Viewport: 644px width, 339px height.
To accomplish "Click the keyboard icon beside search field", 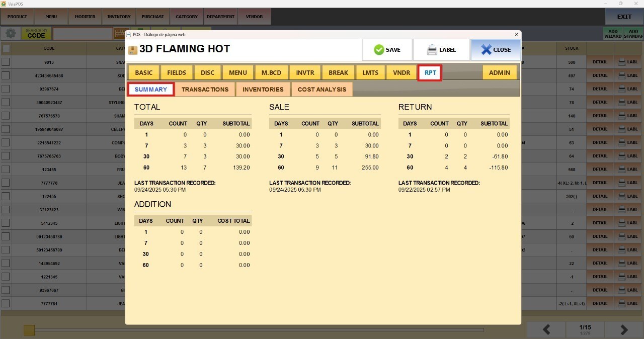I will 120,34.
